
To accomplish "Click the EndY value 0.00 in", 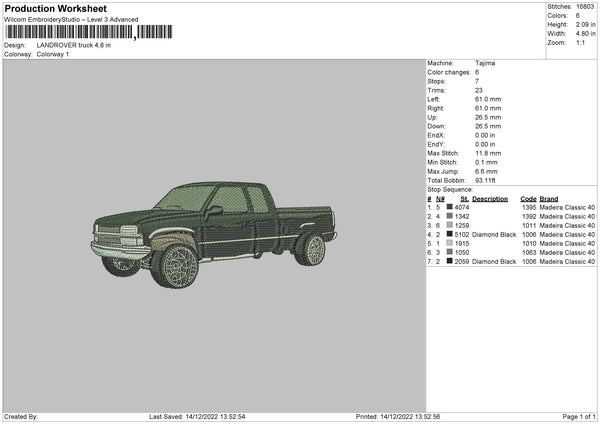I will point(485,144).
